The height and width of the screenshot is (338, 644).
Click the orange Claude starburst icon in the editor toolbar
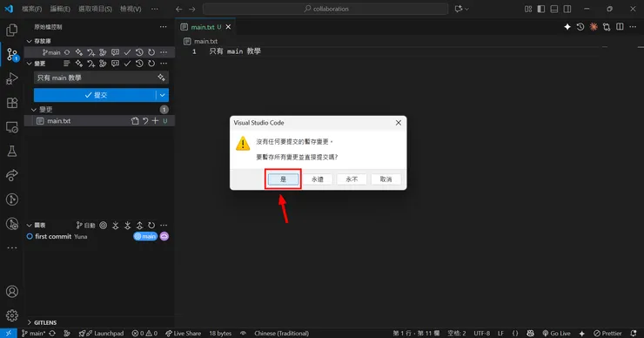point(593,27)
